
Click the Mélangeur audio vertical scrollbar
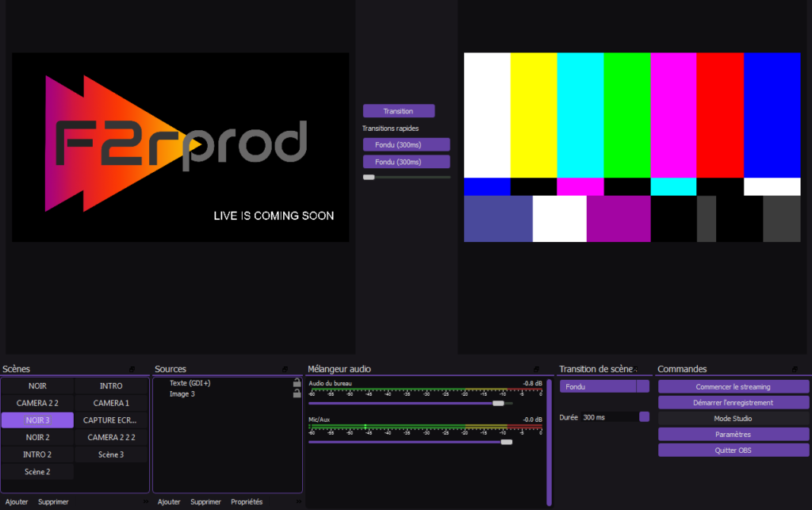[x=549, y=442]
